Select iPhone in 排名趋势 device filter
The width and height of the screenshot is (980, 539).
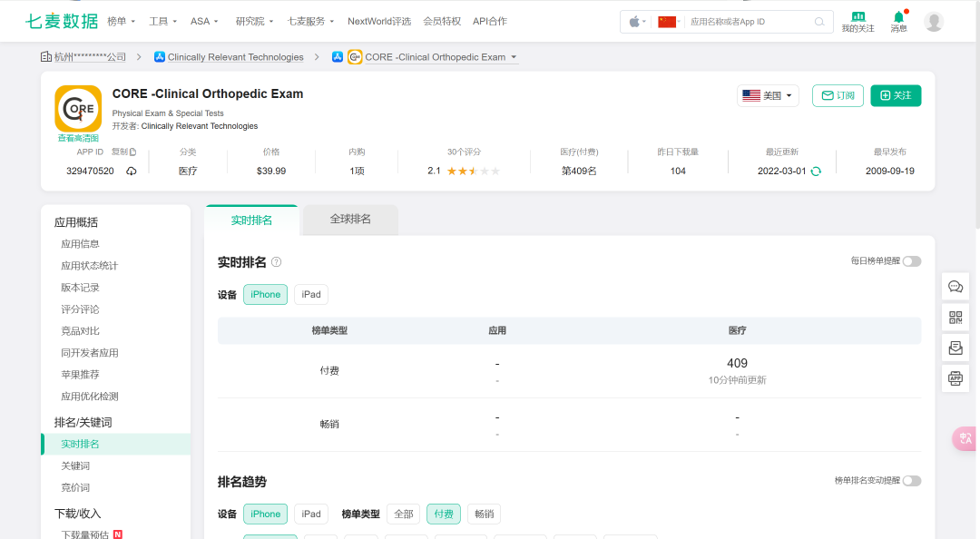click(266, 514)
